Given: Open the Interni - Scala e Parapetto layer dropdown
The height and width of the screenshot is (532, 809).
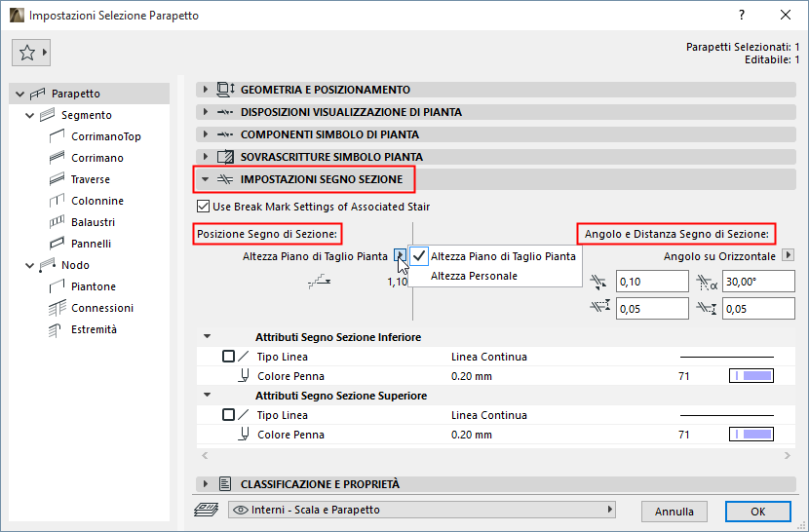Looking at the screenshot, I should tap(423, 510).
